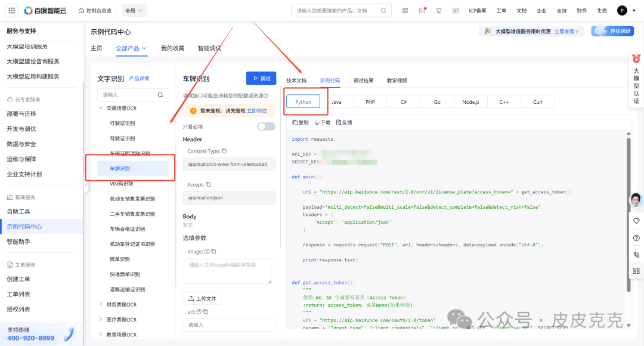This screenshot has width=644, height=346.
Task: Expand the financial bills OCR group
Action: click(100, 304)
